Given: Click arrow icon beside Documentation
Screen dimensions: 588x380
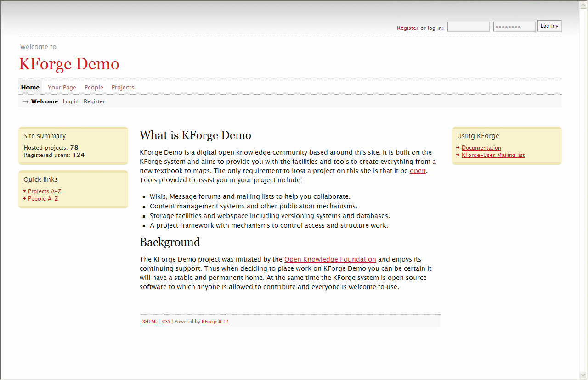Looking at the screenshot, I should coord(458,147).
